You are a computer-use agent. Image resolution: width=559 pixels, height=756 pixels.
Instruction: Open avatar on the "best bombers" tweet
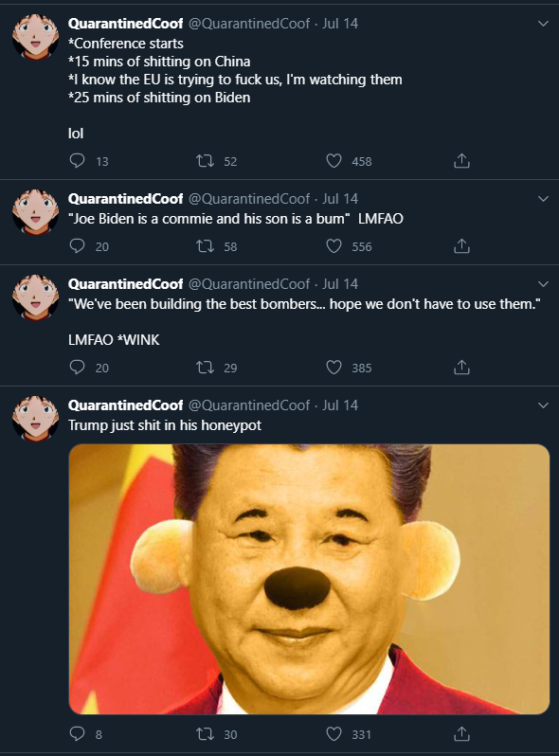point(35,297)
